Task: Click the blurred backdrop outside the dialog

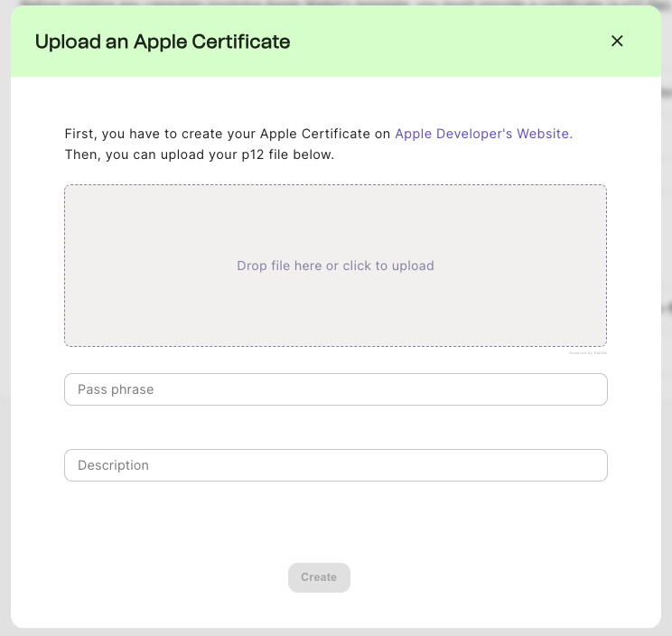Action: pyautogui.click(x=667, y=316)
